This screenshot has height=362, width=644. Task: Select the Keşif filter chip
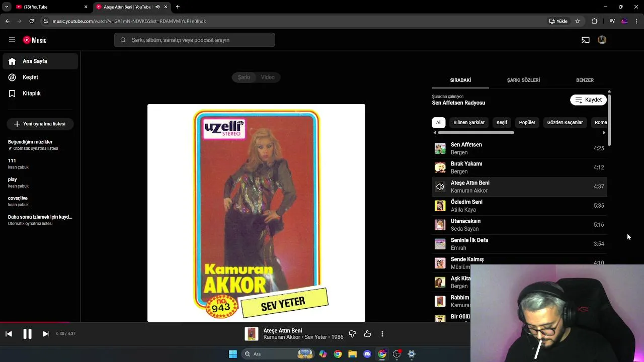502,123
